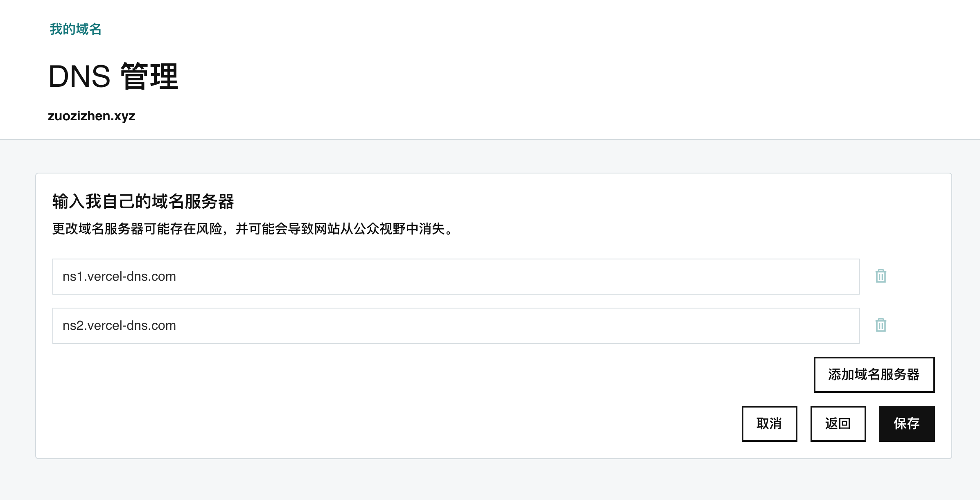Focus the ns2.vercel-dns.com input field
This screenshot has height=500, width=980.
click(x=456, y=325)
